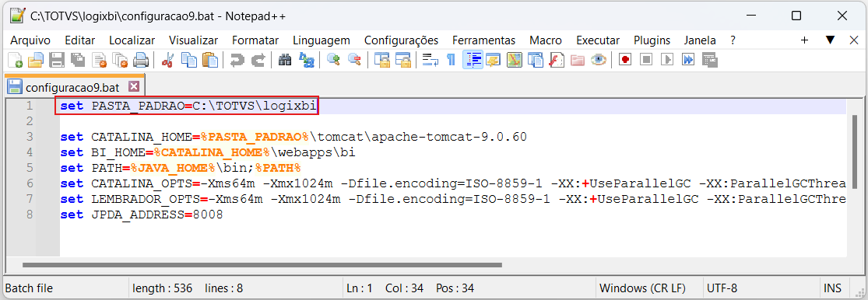Viewport: 868px width, 300px height.
Task: Open the Function List icon
Action: tap(557, 60)
